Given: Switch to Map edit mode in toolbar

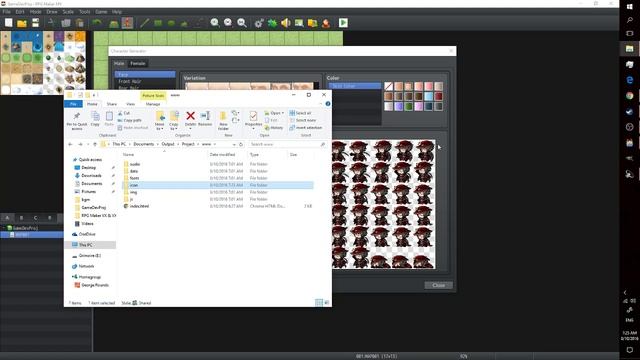Looking at the screenshot, I should [x=114, y=23].
